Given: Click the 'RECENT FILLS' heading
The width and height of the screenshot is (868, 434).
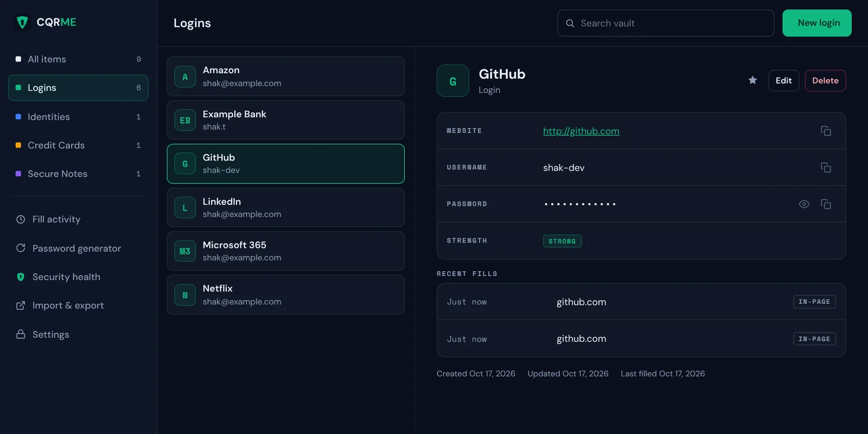Looking at the screenshot, I should [x=467, y=274].
